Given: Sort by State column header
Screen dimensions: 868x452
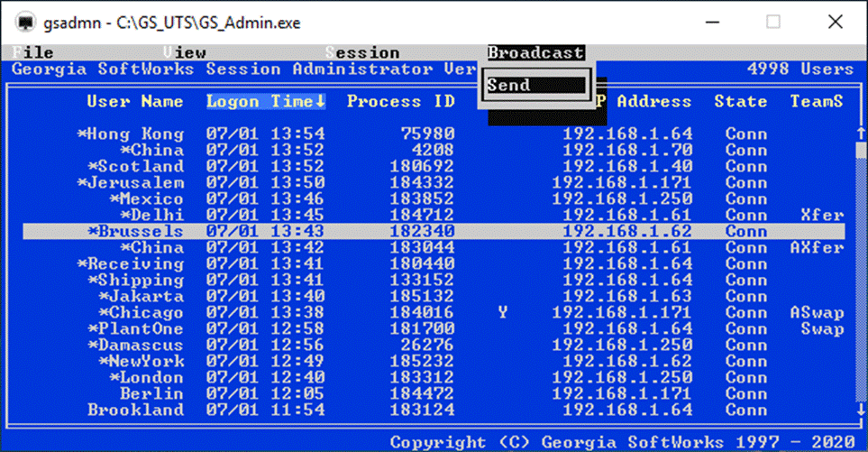Looking at the screenshot, I should tap(740, 101).
